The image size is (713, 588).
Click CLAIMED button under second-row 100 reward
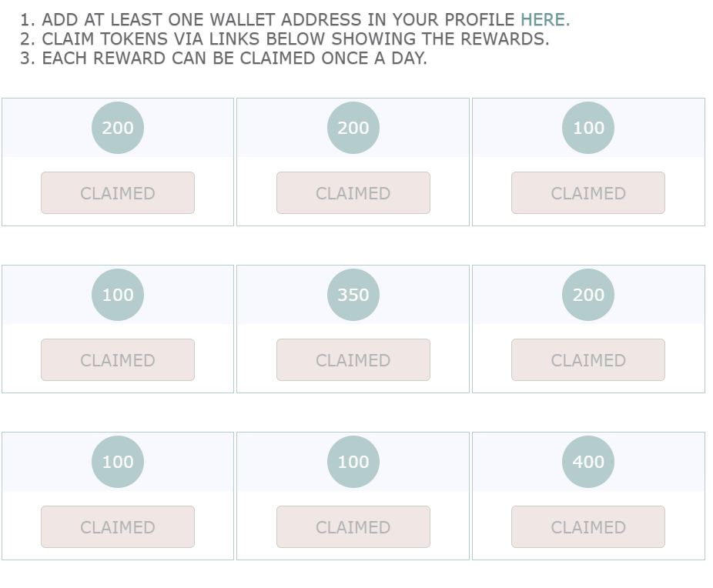(x=118, y=360)
